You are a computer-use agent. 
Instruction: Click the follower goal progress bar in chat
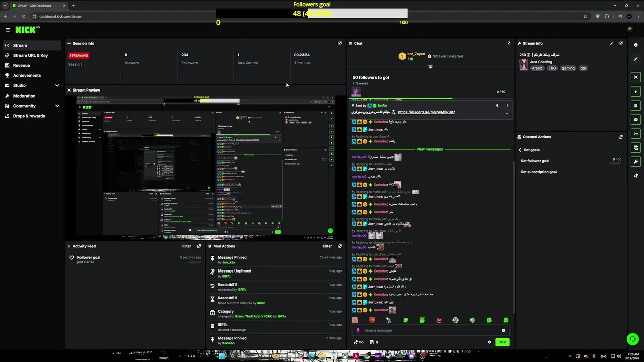point(430,99)
